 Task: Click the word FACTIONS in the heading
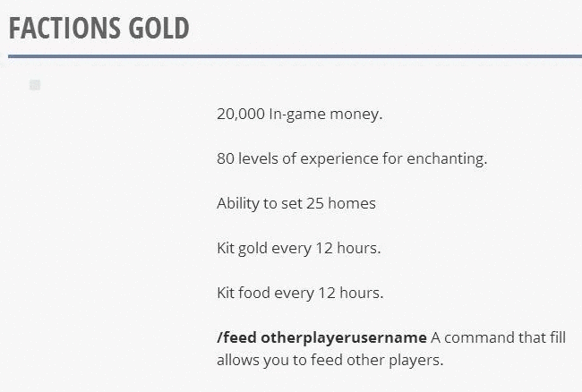64,28
